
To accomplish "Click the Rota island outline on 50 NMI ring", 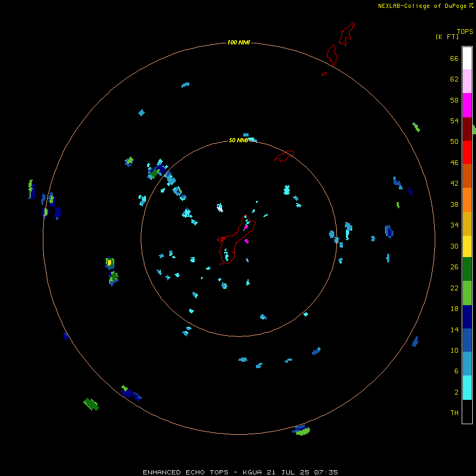I will tap(284, 156).
